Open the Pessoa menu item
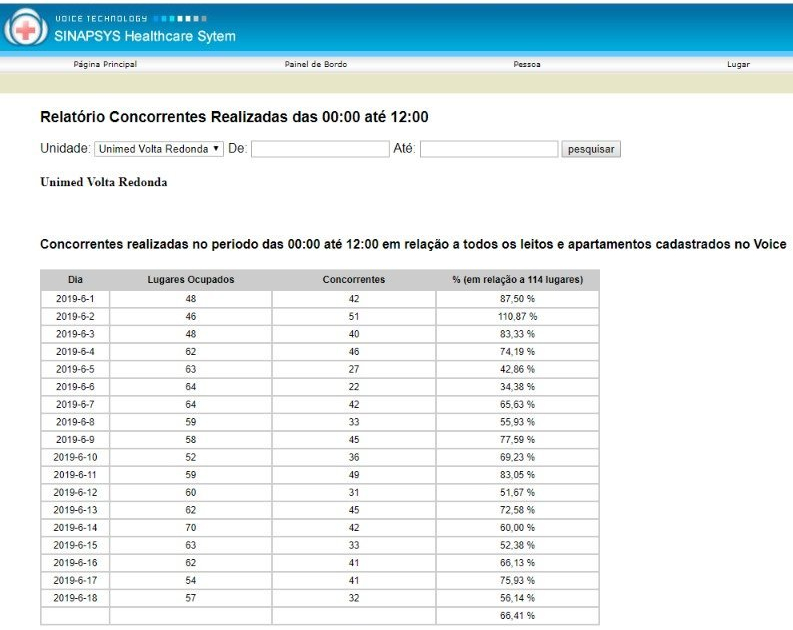The height and width of the screenshot is (630, 793). tap(526, 64)
